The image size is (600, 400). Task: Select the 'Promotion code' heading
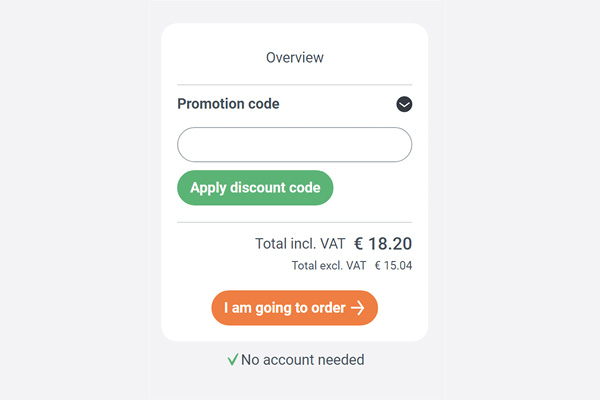point(228,104)
